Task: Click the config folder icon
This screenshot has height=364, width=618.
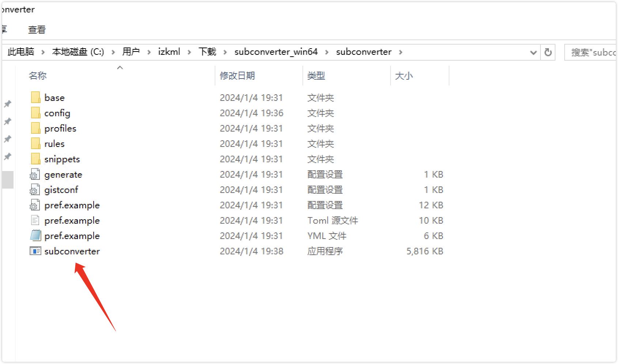Action: coord(35,113)
